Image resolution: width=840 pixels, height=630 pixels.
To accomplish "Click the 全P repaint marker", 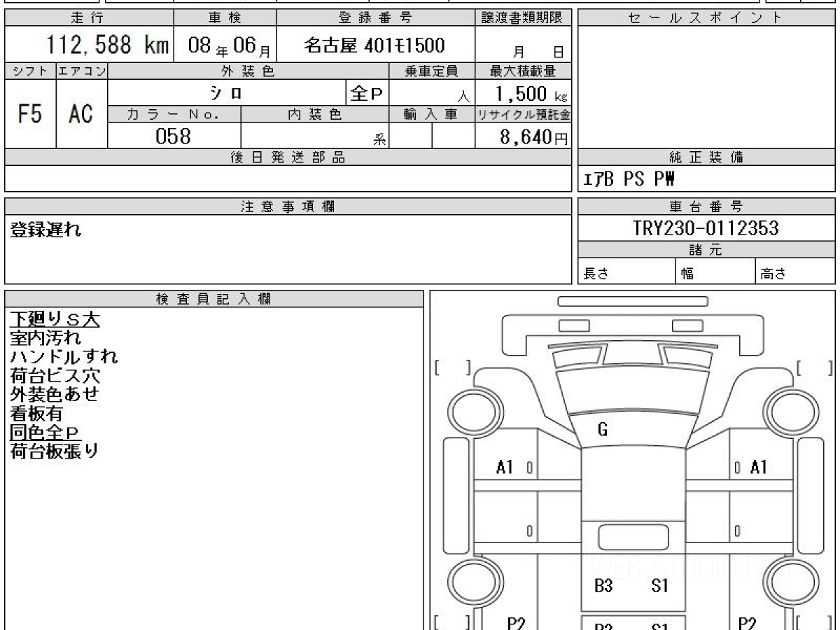I will [x=365, y=92].
